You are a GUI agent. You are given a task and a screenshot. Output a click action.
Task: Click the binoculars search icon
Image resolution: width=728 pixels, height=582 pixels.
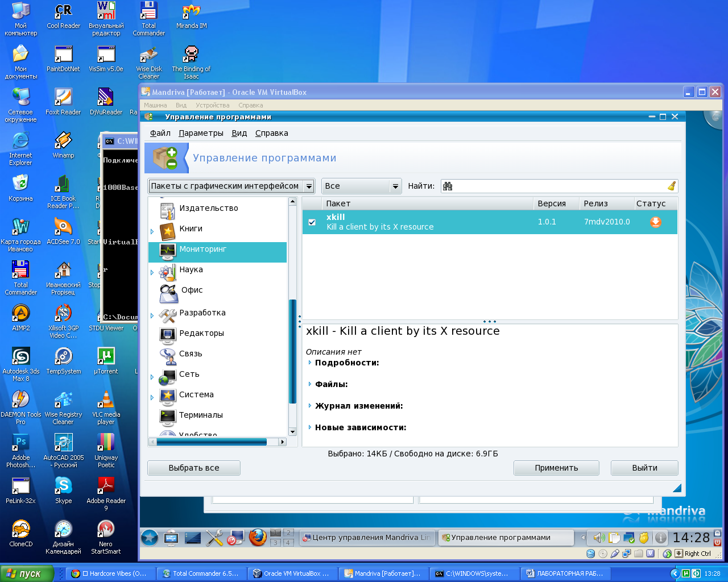click(x=448, y=186)
